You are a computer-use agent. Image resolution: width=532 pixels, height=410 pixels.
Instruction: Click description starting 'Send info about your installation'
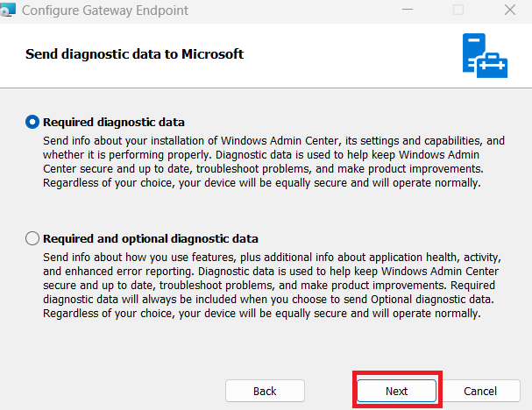273,162
